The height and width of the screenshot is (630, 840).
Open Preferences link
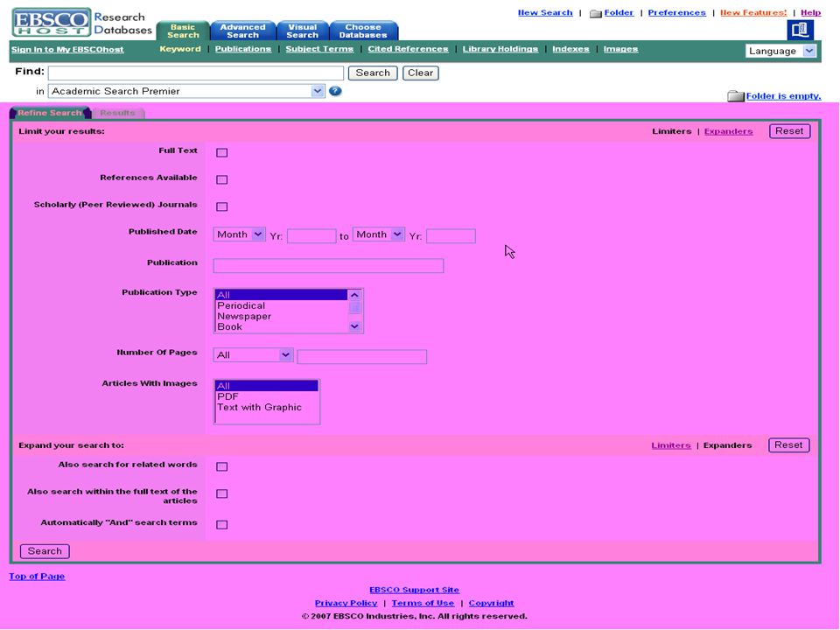(x=676, y=12)
